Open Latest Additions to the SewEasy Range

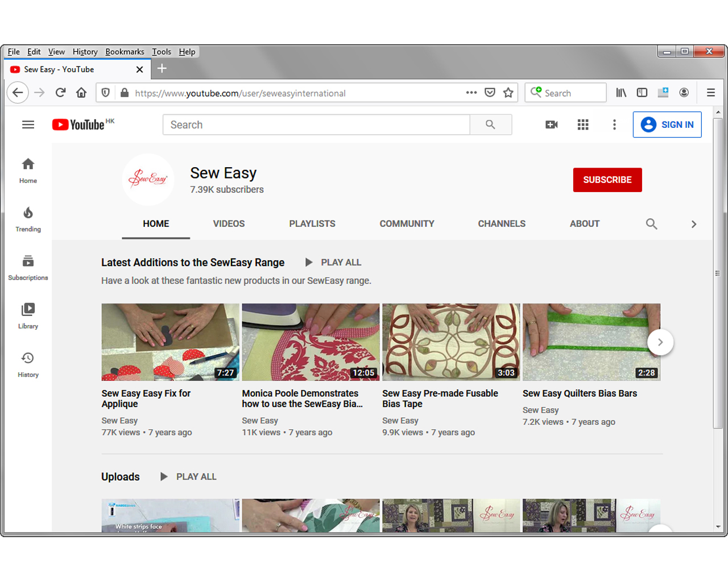click(x=193, y=263)
